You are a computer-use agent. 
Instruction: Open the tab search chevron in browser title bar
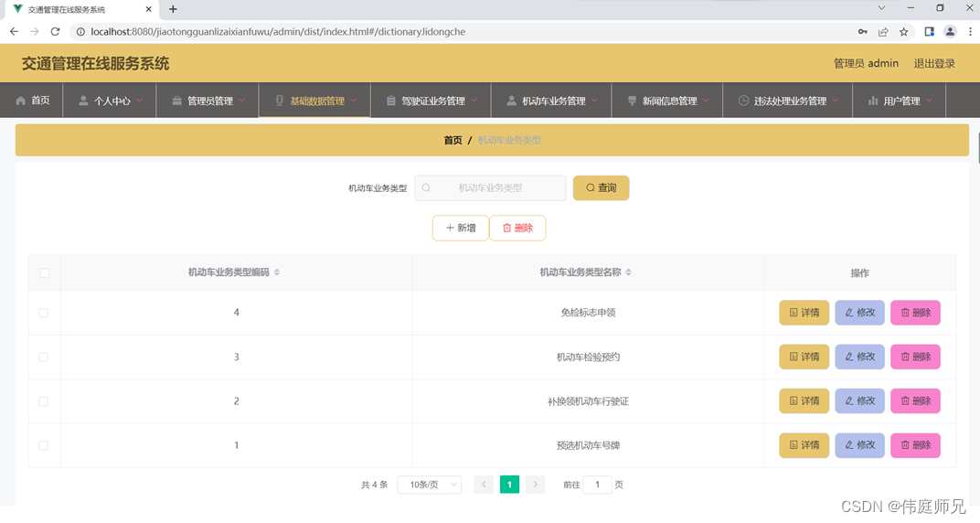click(881, 8)
